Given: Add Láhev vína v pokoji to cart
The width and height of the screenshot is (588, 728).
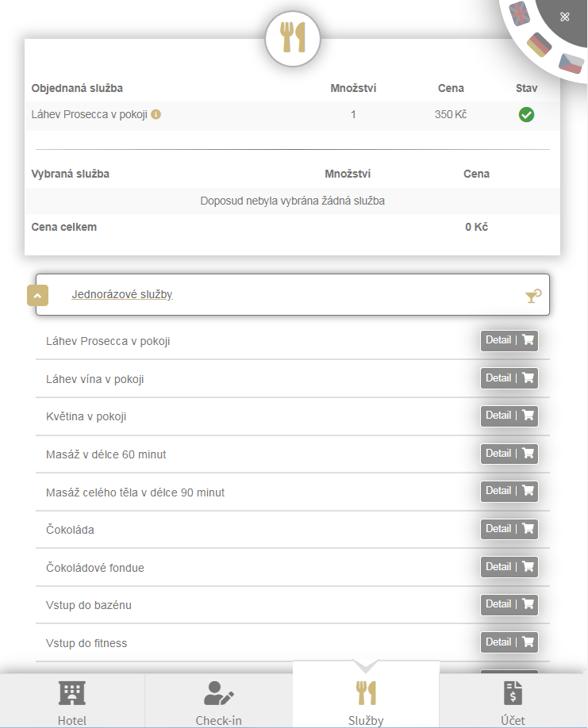Looking at the screenshot, I should coord(528,378).
